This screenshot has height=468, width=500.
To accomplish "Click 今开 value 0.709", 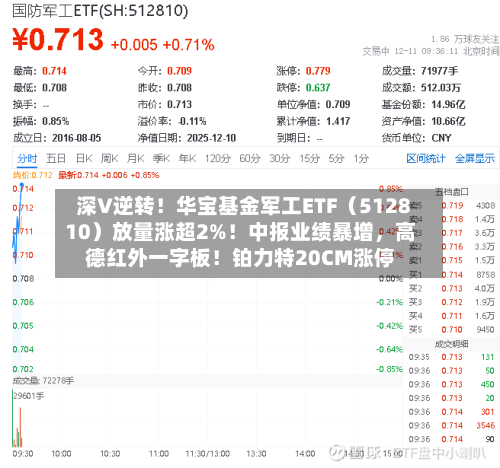I will coord(179,71).
